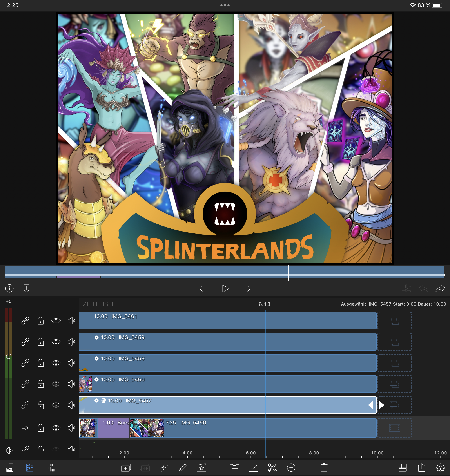
Task: Jump to the previous clip edit
Action: tap(201, 288)
